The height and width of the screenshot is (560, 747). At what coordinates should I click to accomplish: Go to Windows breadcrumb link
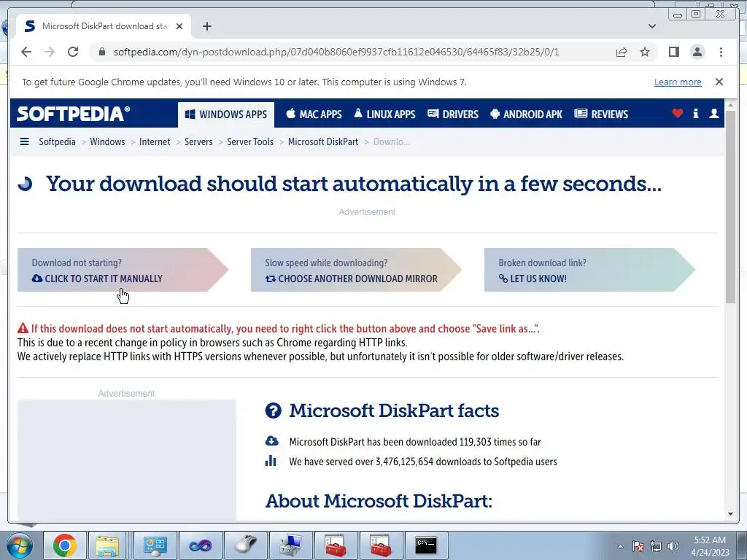tap(107, 141)
